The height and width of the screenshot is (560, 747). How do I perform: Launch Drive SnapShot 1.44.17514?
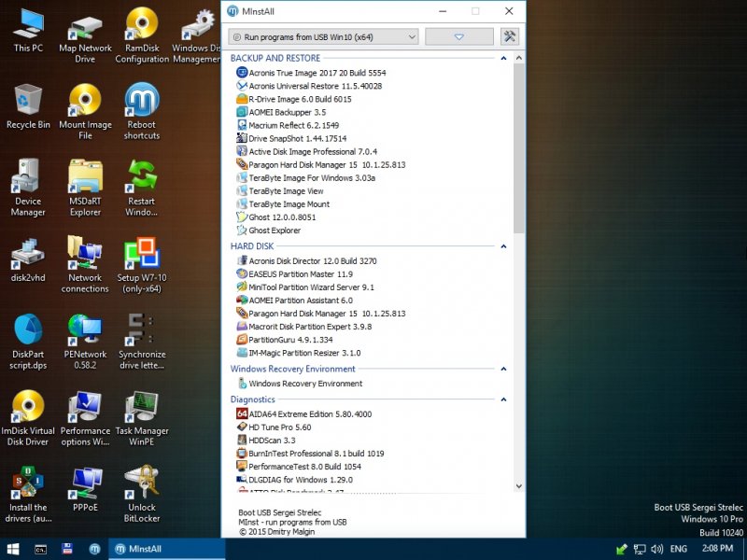click(291, 138)
